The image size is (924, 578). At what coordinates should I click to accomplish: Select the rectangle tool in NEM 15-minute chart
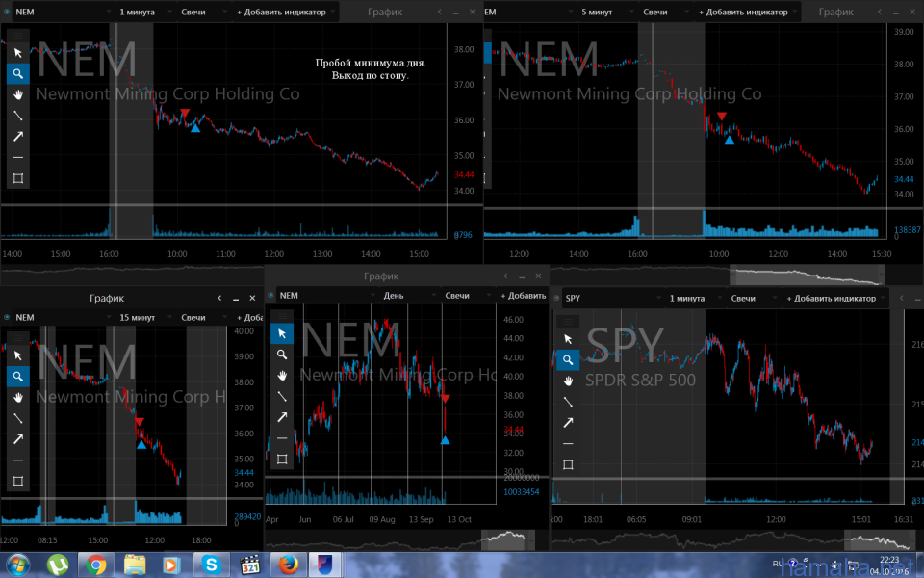(18, 482)
